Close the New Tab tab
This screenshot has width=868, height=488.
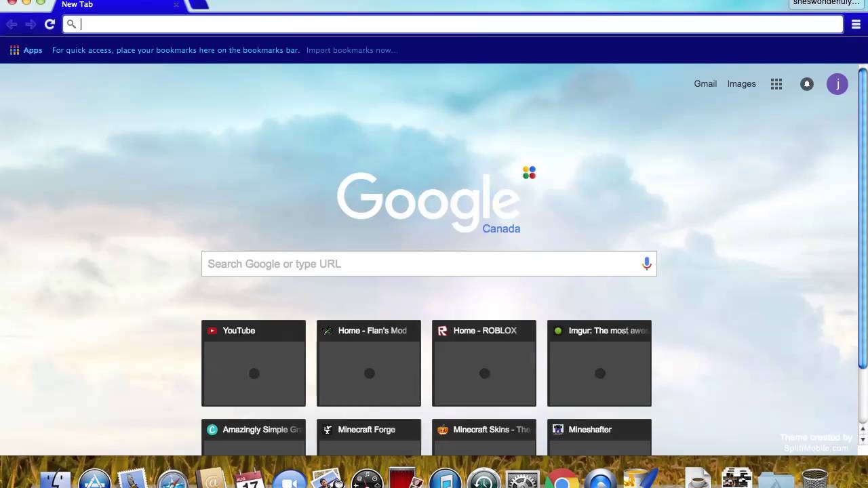(x=176, y=5)
